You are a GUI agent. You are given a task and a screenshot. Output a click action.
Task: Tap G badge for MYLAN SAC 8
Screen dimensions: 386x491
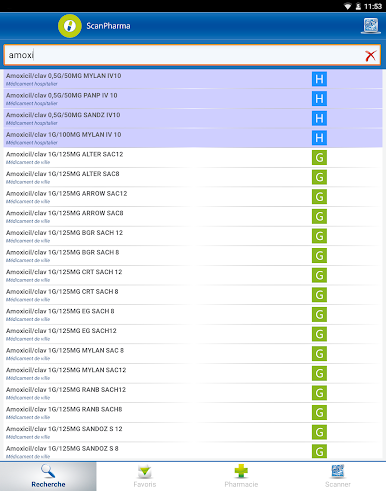click(x=319, y=354)
